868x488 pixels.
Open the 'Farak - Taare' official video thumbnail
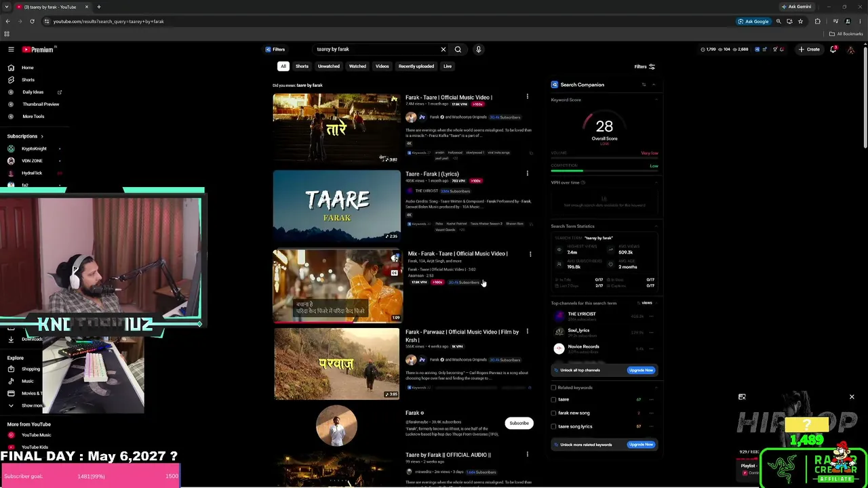[x=336, y=129]
